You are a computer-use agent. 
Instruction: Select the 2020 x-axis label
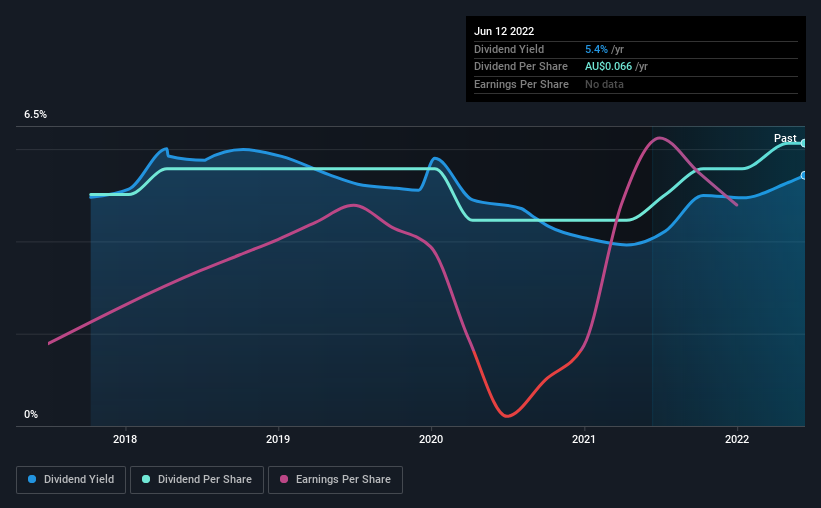click(x=431, y=439)
